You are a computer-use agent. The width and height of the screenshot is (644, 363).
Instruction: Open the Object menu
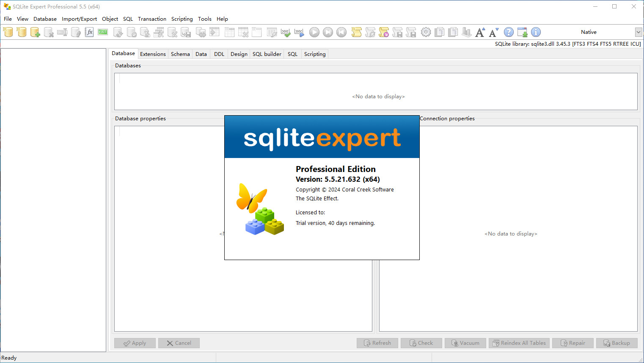[x=110, y=19]
